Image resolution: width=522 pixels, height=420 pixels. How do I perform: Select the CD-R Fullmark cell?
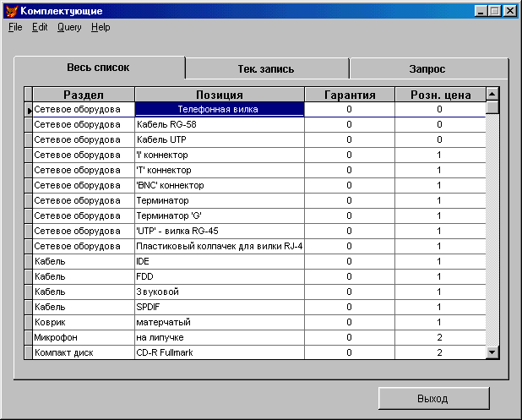(220, 352)
